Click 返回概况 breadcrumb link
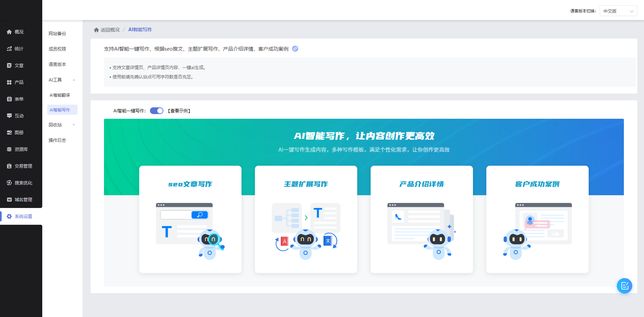The height and width of the screenshot is (317, 644). [110, 30]
